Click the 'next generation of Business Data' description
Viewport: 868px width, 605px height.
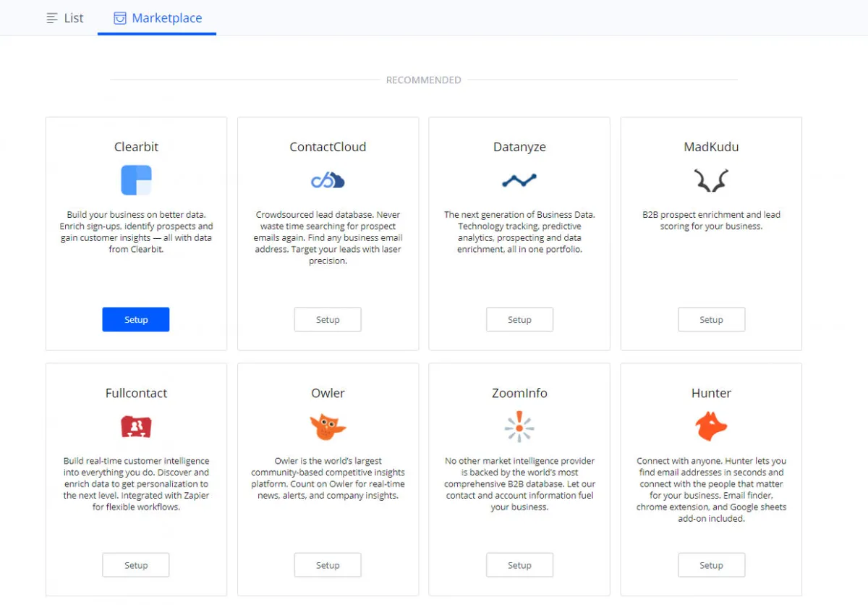[519, 232]
